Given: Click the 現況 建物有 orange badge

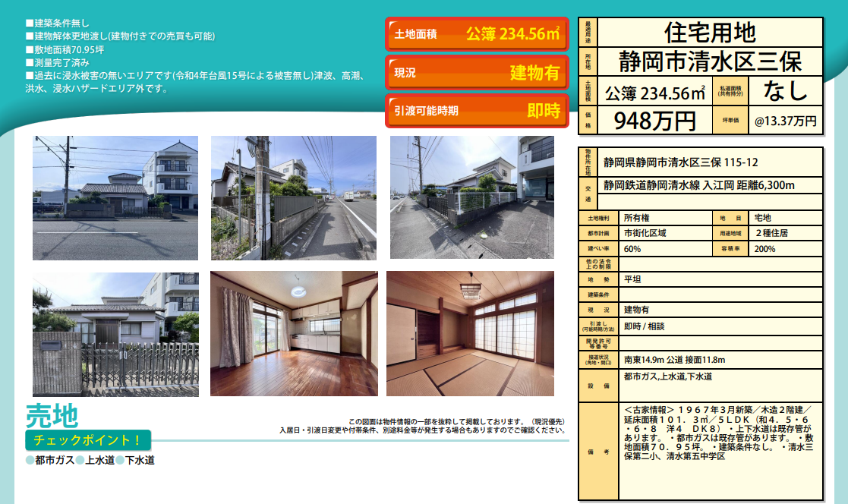Looking at the screenshot, I should [477, 73].
